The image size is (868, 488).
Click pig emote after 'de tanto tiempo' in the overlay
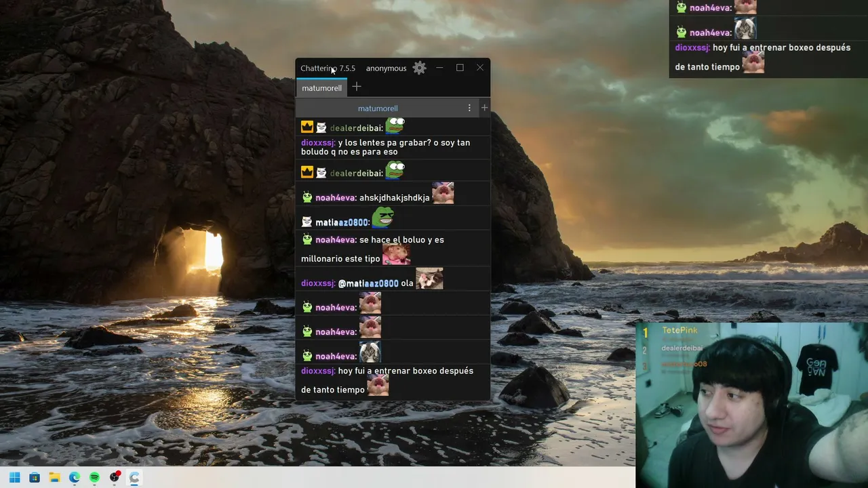tap(753, 62)
